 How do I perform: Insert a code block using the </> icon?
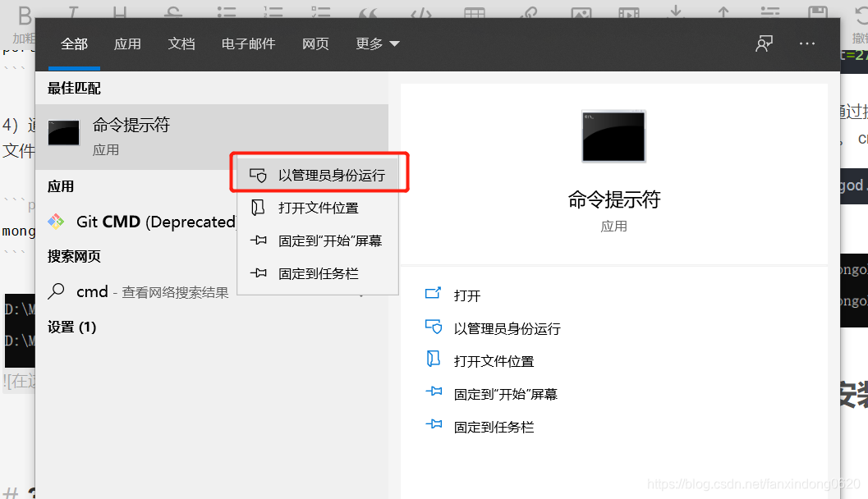click(421, 11)
